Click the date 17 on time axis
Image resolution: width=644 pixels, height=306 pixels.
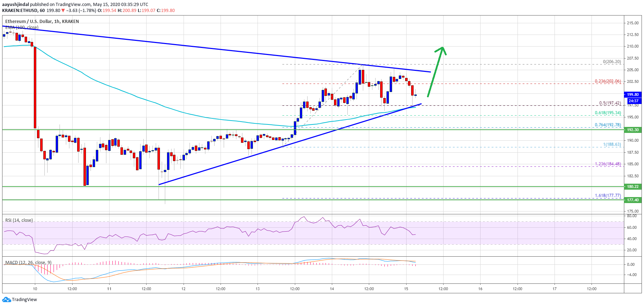coord(555,289)
